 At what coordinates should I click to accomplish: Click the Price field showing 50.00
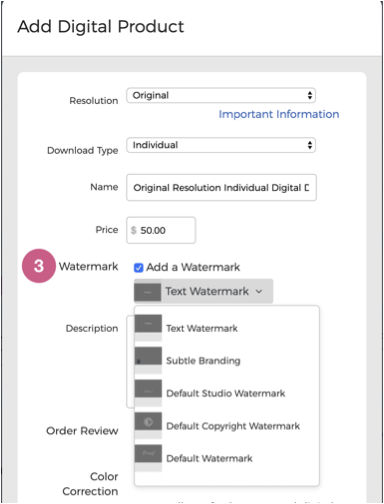[x=161, y=230]
